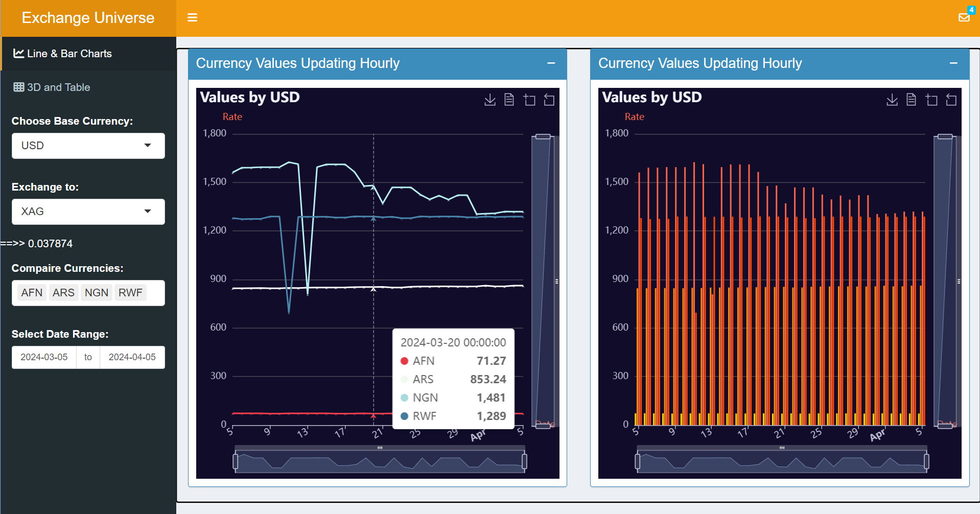
Task: Toggle the ARS currency comparison button
Action: [x=63, y=292]
